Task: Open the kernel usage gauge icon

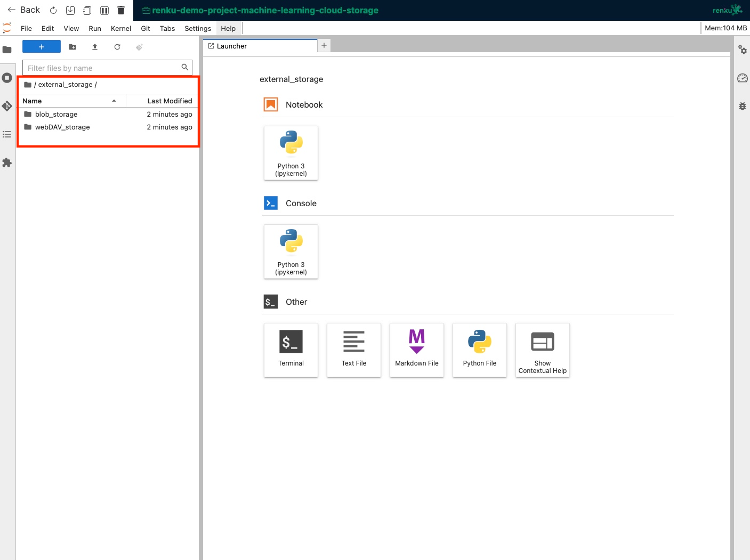Action: 743,78
